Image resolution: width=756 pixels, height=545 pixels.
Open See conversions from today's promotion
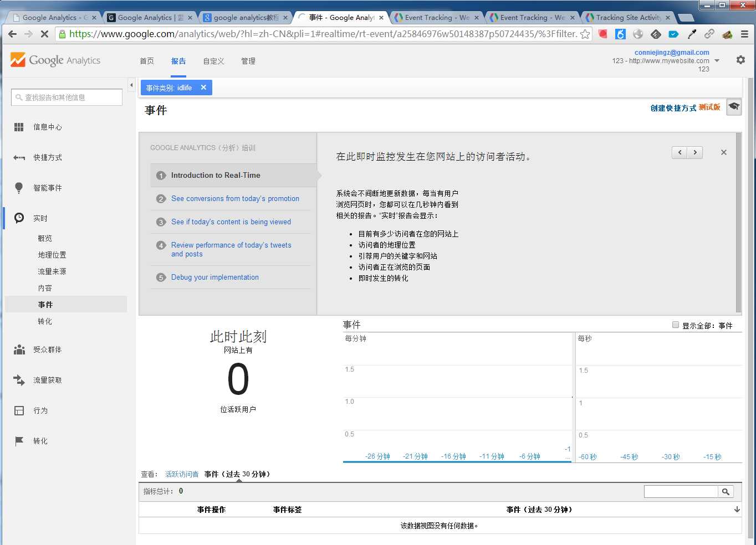tap(235, 198)
